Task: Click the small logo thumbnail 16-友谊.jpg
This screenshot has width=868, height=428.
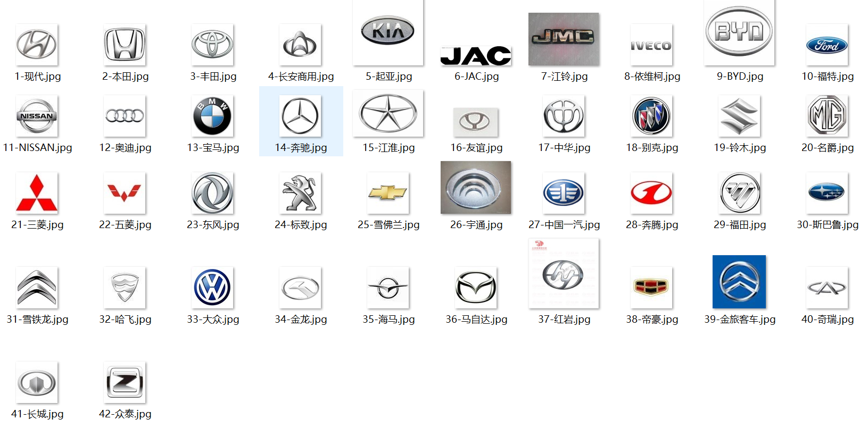Action: [x=476, y=122]
